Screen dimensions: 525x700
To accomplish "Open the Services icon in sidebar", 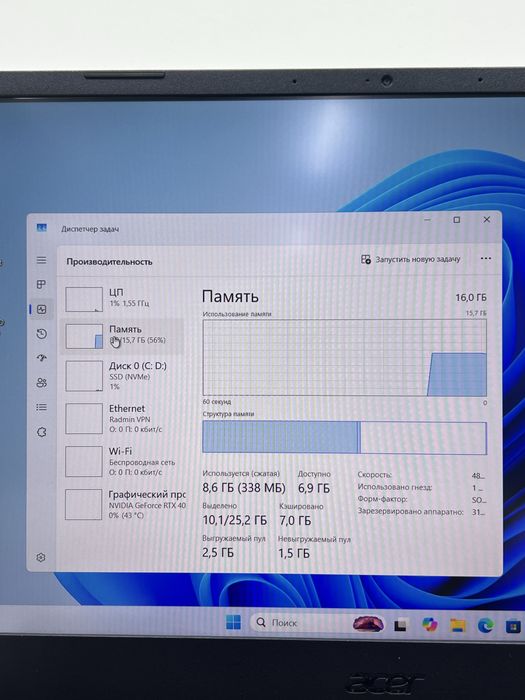I will coord(42,432).
